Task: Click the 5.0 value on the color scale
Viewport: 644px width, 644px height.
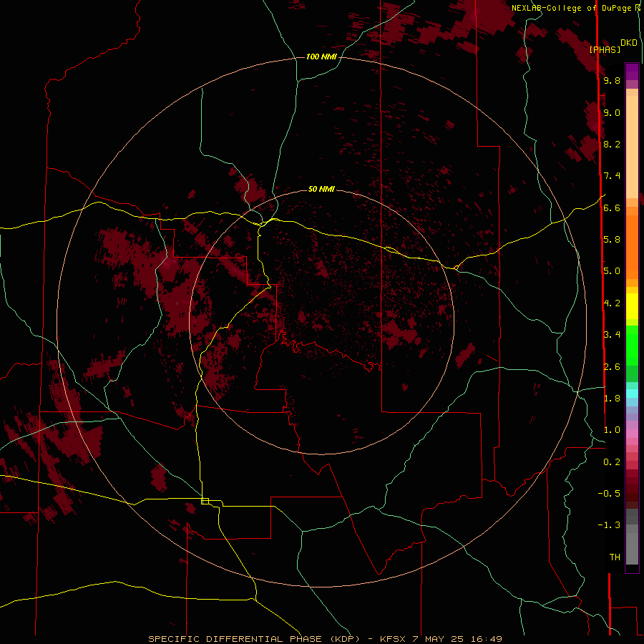Action: click(x=612, y=271)
